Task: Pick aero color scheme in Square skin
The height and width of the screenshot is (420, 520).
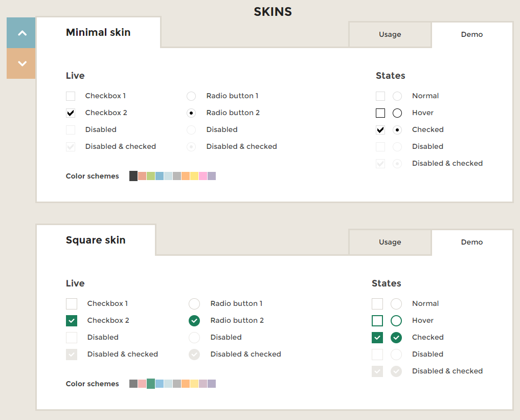Action: coord(168,384)
